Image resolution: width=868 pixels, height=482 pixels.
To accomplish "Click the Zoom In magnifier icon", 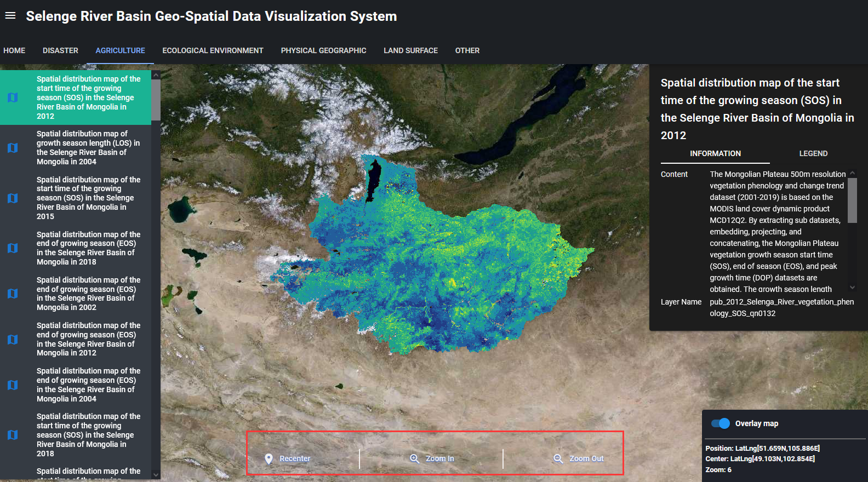I will point(415,459).
